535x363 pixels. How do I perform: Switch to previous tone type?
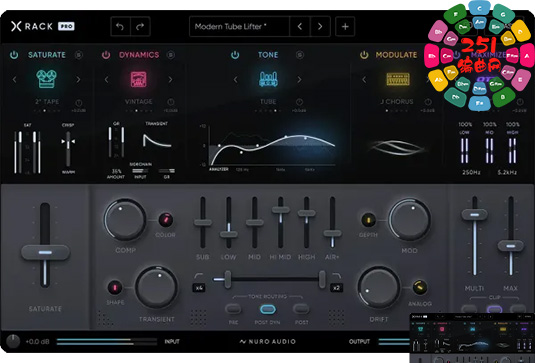coord(235,79)
